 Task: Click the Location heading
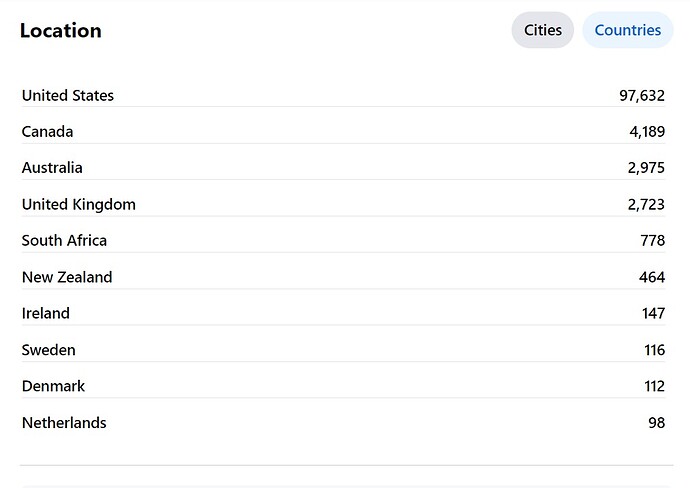click(61, 31)
